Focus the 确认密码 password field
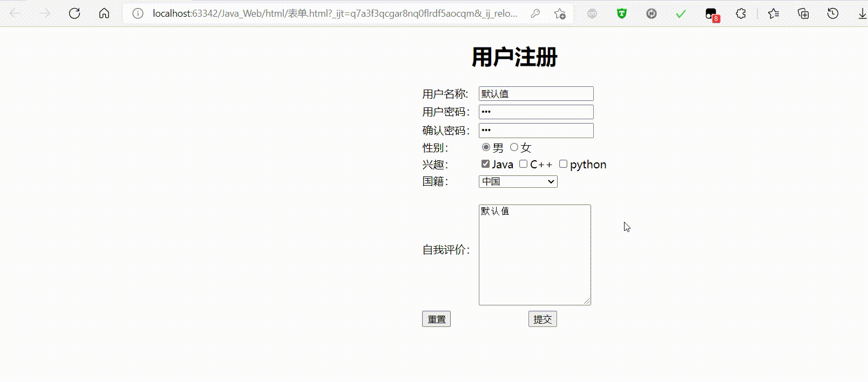 coord(536,130)
